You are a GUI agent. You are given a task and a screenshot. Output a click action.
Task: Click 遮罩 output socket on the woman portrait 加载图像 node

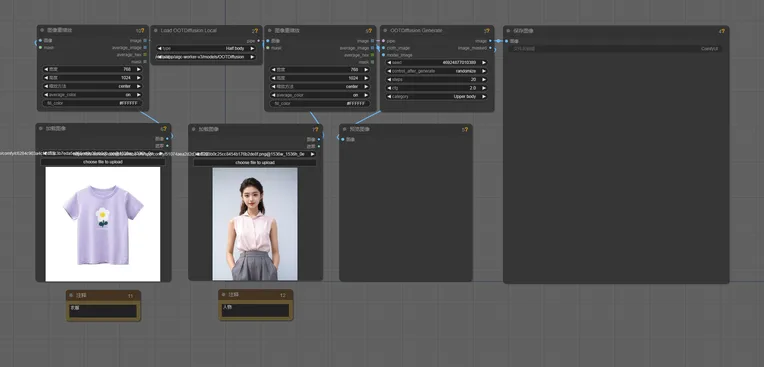click(x=319, y=146)
